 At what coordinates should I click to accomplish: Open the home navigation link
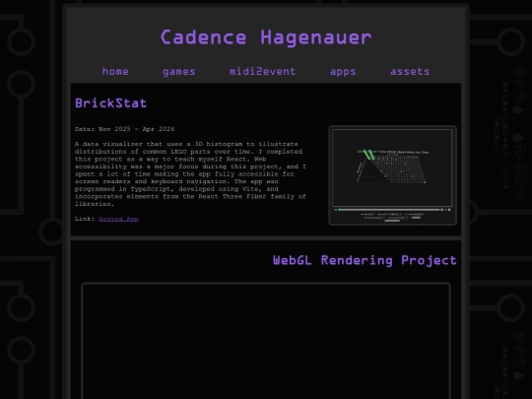click(115, 72)
